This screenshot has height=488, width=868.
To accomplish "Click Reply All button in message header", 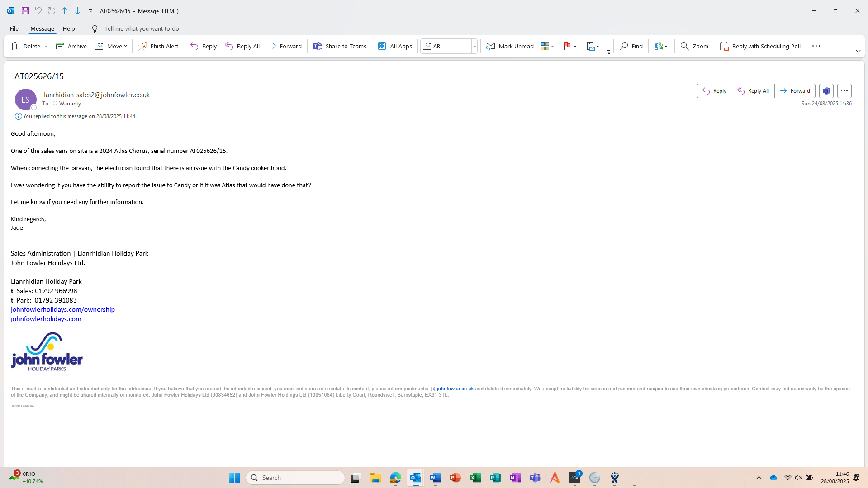I will (753, 91).
